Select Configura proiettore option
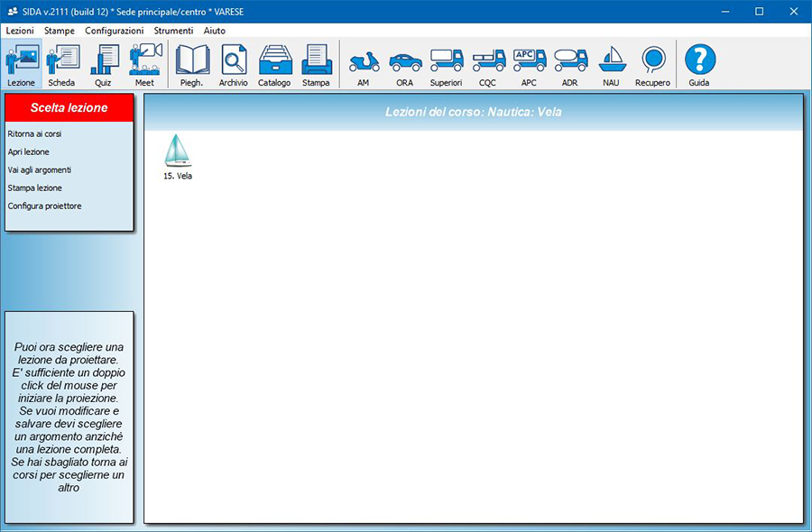This screenshot has width=812, height=532. coord(44,206)
